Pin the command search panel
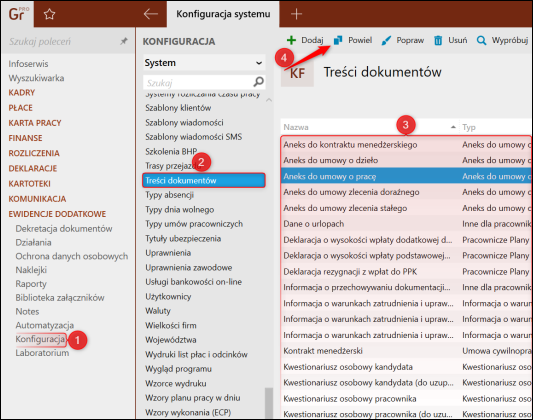Image resolution: width=533 pixels, height=420 pixels. [124, 41]
